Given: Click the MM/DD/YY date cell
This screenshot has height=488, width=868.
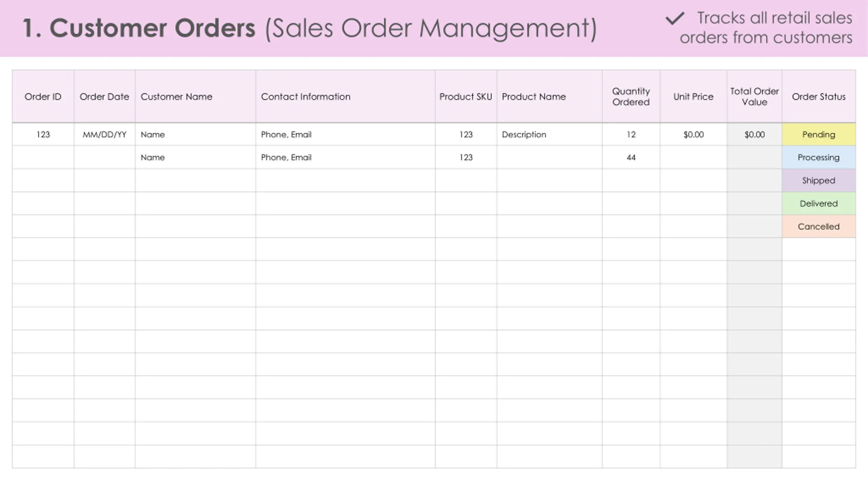Looking at the screenshot, I should pos(104,135).
